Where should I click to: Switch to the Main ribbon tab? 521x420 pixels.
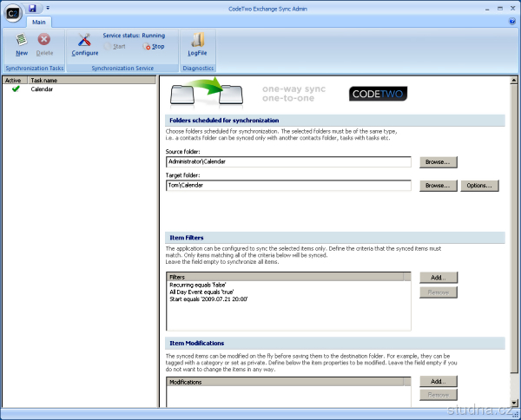pyautogui.click(x=39, y=23)
